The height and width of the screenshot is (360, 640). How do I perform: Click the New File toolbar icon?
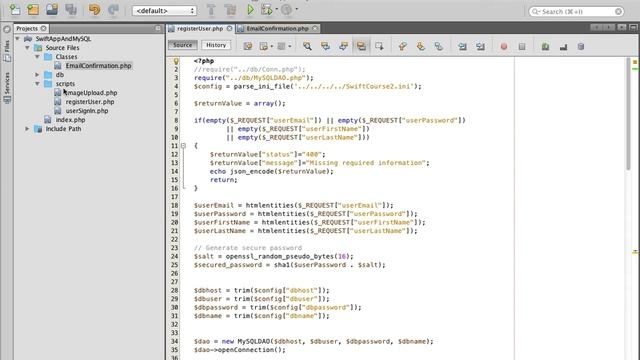pyautogui.click(x=15, y=9)
